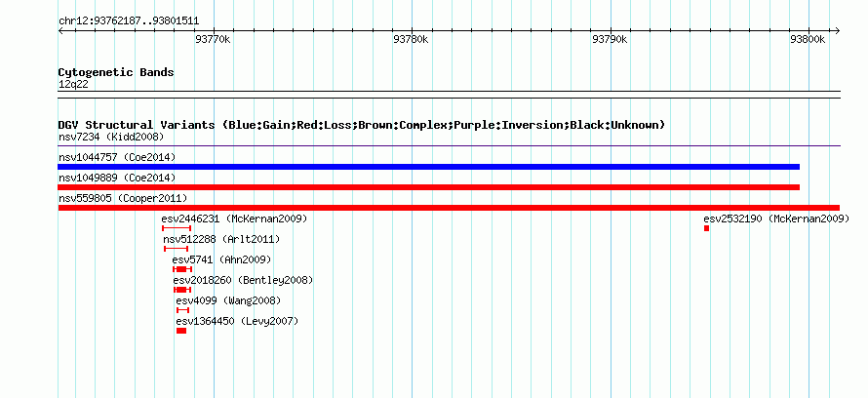The width and height of the screenshot is (868, 398).
Task: Click the red bar under nsv559805
Action: point(449,208)
